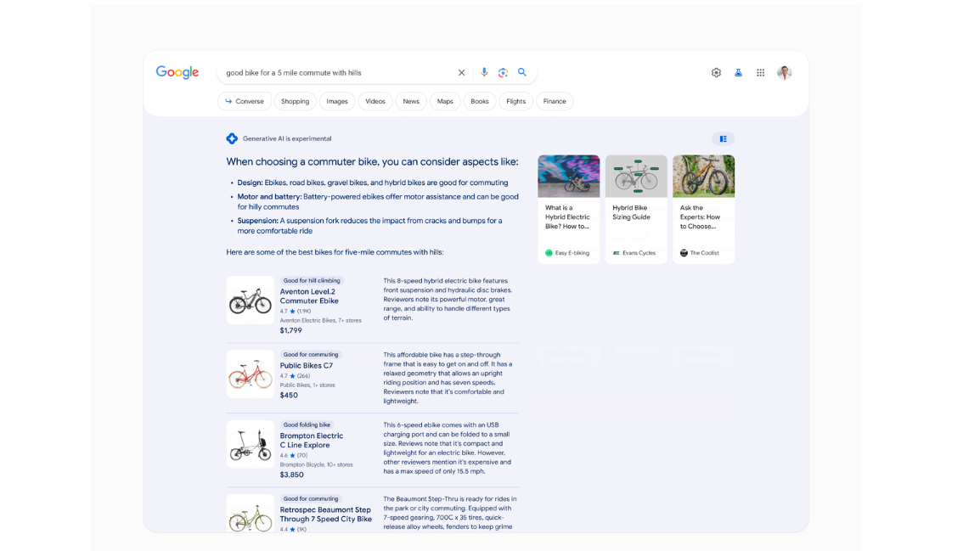Click the Google logo
Screen dimensions: 980x551
coord(177,72)
